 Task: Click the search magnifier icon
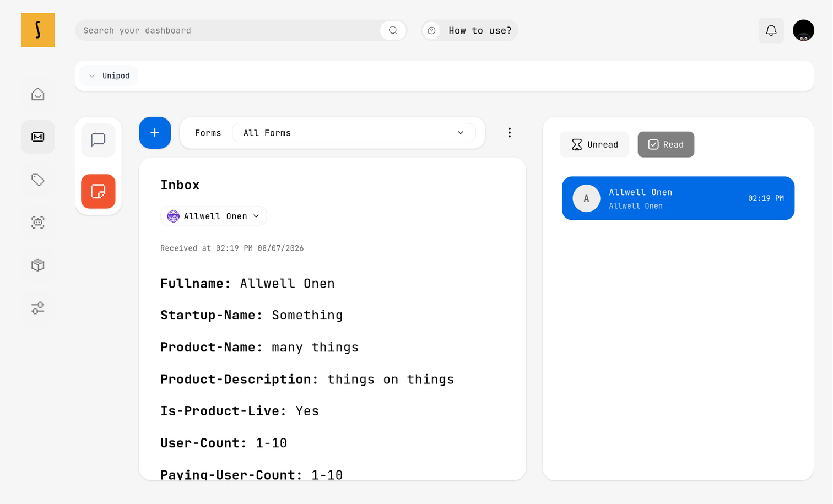point(393,30)
